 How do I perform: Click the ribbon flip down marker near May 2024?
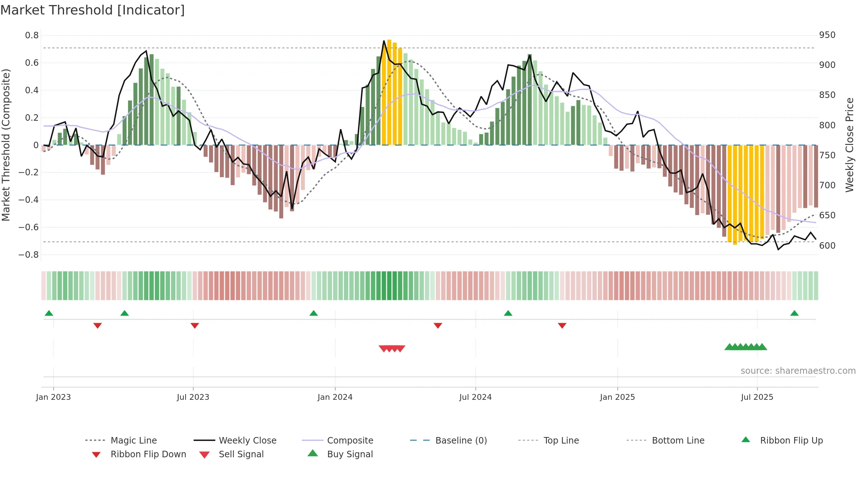tap(438, 326)
